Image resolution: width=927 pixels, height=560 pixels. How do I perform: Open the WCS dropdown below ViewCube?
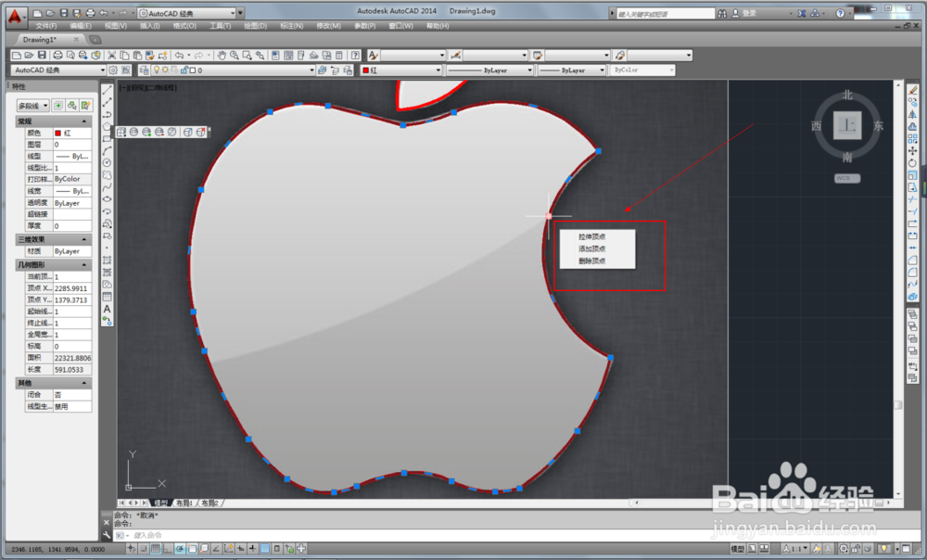pos(847,178)
